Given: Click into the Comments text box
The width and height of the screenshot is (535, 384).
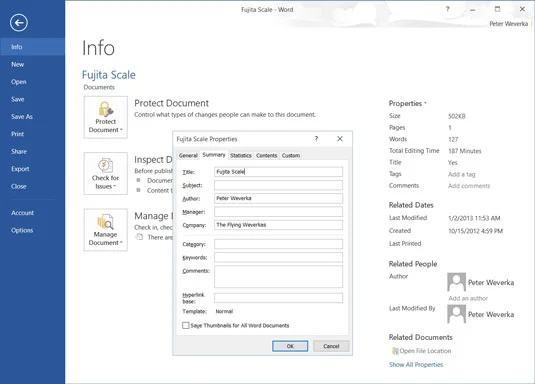Looking at the screenshot, I should (x=278, y=277).
